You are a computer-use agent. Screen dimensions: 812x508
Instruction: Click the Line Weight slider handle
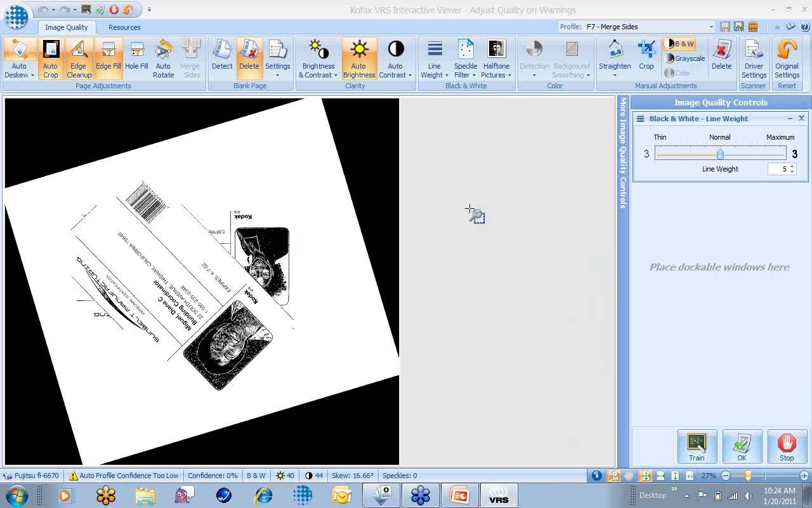click(x=720, y=154)
